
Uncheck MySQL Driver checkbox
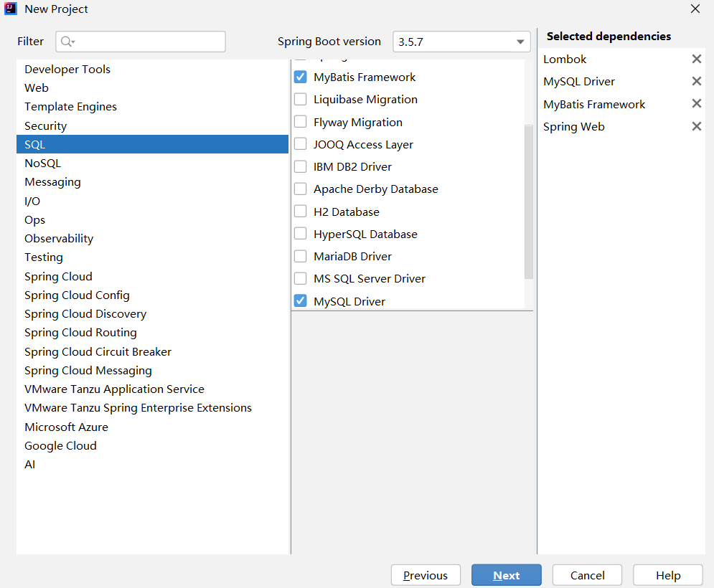[300, 301]
